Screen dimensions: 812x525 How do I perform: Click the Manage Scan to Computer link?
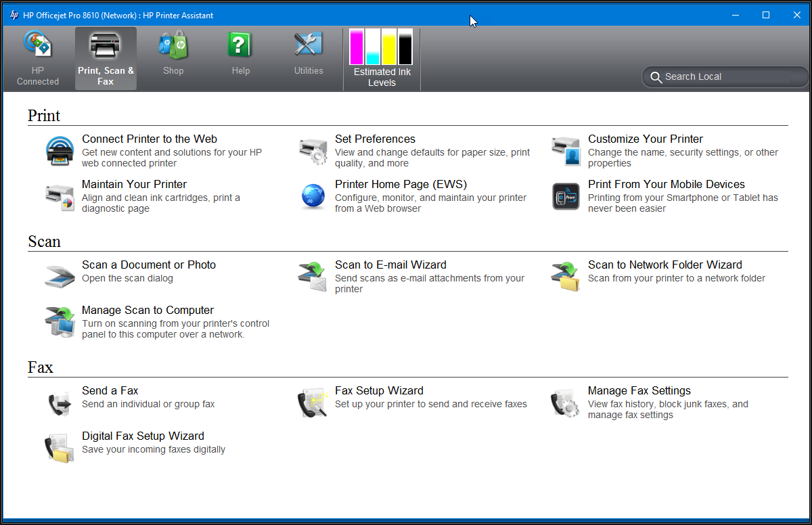click(148, 311)
